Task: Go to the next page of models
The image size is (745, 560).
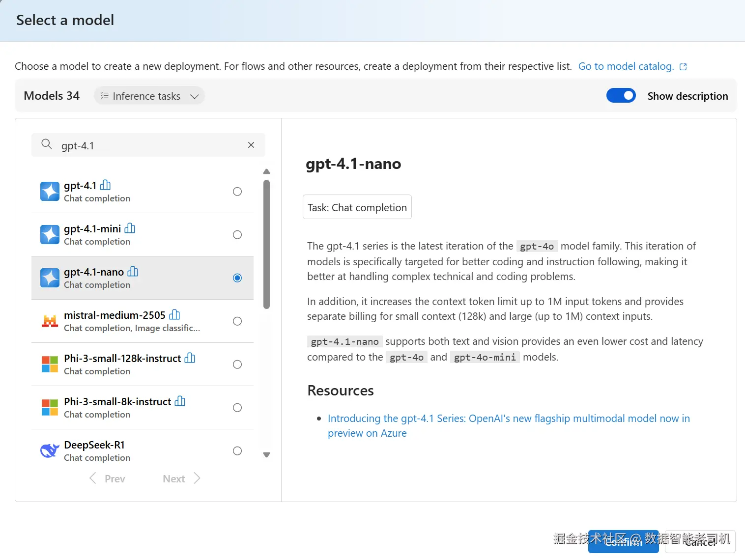Action: (181, 478)
